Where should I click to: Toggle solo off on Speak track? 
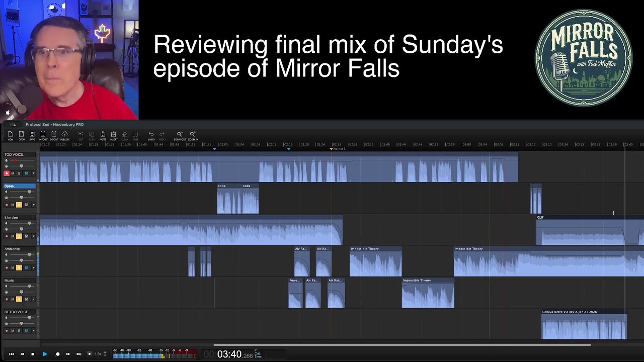(19, 205)
